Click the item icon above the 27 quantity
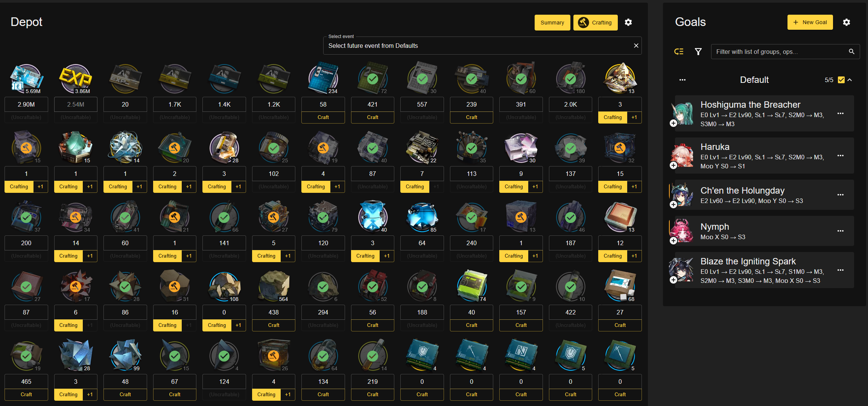 pos(620,287)
